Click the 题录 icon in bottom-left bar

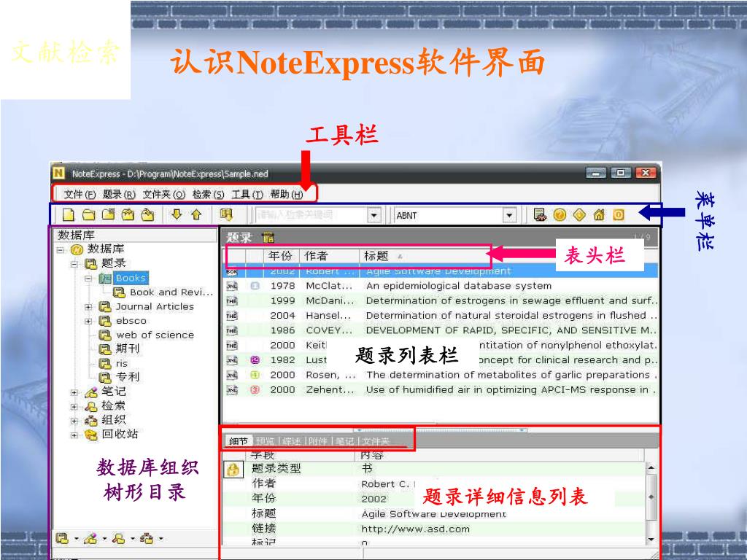tap(62, 539)
